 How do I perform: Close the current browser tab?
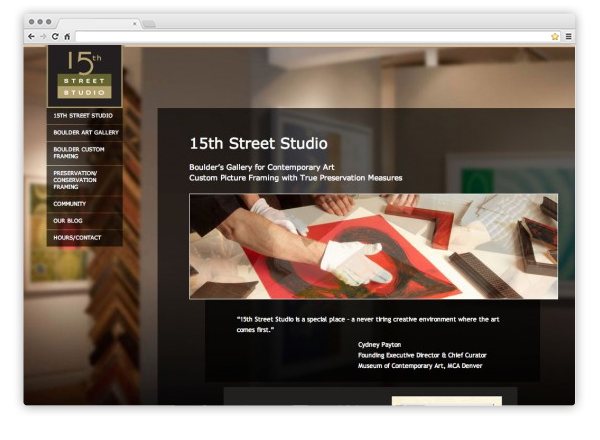(x=135, y=24)
